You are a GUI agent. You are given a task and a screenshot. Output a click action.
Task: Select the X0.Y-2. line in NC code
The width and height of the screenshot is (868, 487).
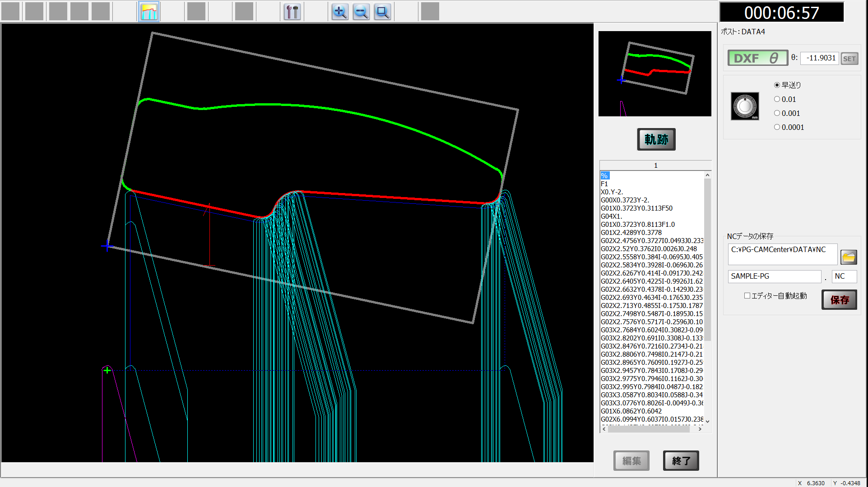(x=612, y=192)
